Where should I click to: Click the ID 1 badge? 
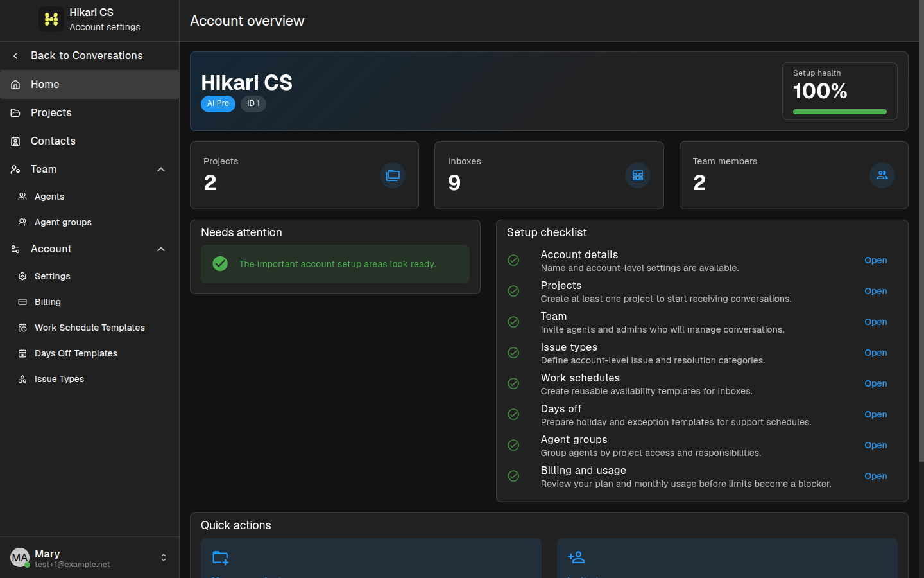pyautogui.click(x=253, y=103)
